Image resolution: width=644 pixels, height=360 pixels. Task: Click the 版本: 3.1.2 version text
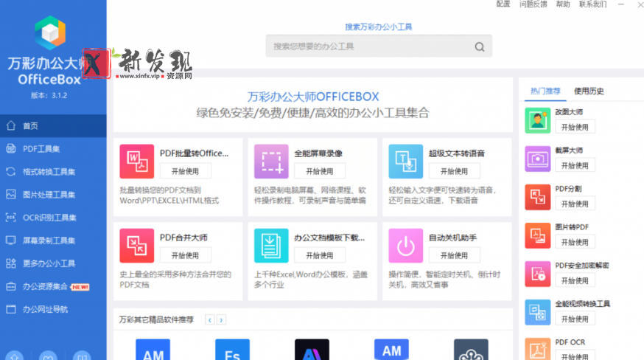(49, 95)
